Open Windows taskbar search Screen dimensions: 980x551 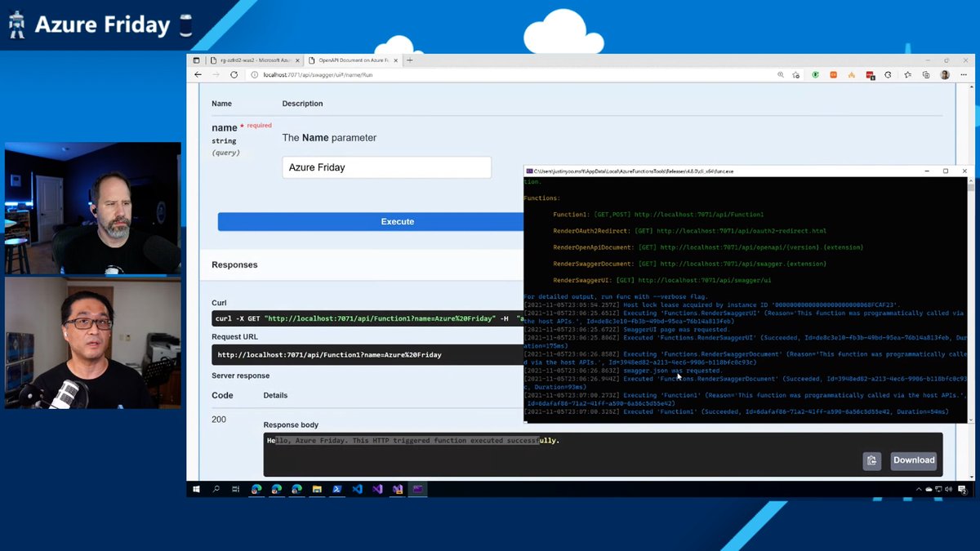point(216,489)
